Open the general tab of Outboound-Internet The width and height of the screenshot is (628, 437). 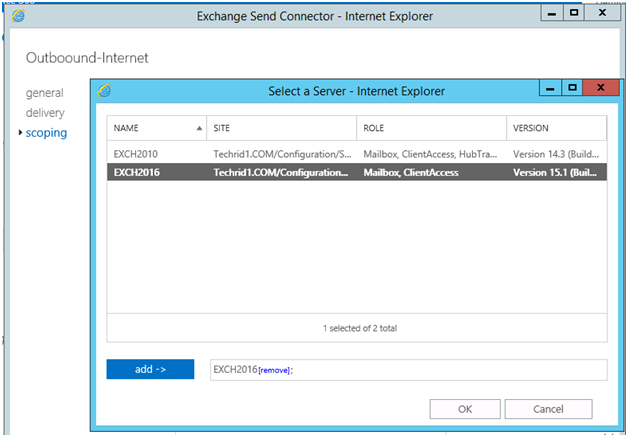[x=44, y=93]
